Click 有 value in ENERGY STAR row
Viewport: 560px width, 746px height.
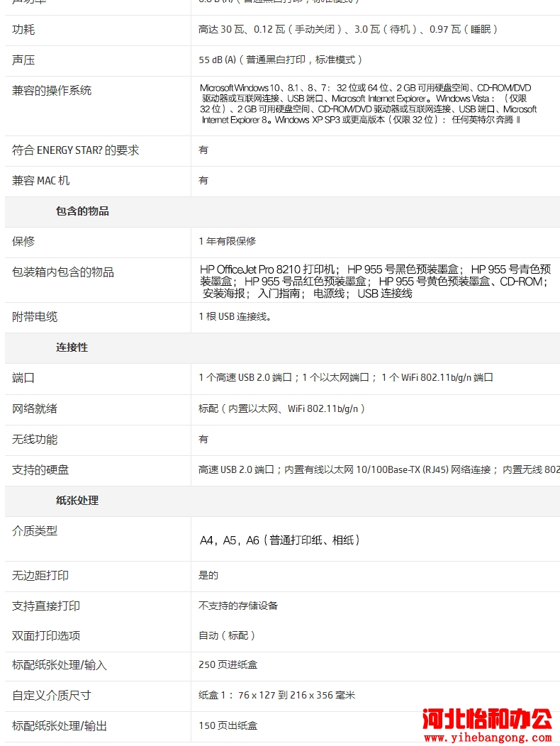203,150
